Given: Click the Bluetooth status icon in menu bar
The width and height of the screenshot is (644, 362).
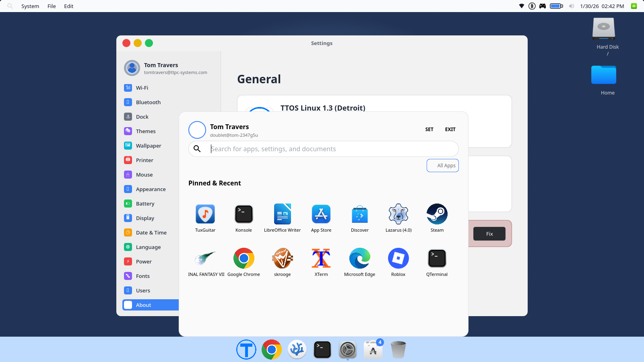Looking at the screenshot, I should coord(532,6).
